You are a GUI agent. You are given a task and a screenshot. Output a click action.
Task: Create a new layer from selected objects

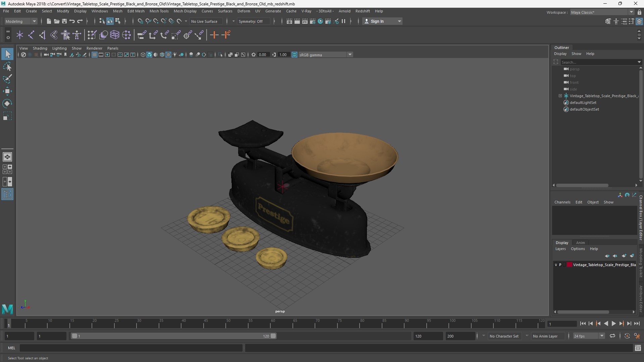[x=632, y=256]
